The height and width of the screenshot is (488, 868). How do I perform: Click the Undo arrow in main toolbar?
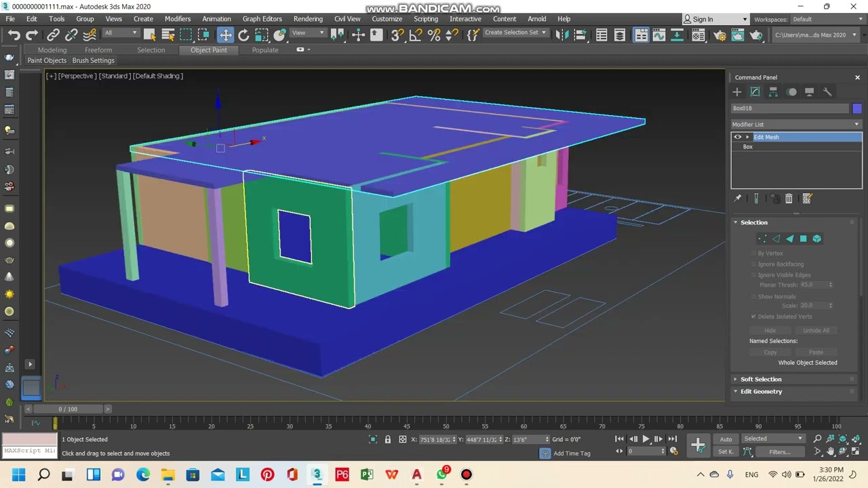point(14,35)
